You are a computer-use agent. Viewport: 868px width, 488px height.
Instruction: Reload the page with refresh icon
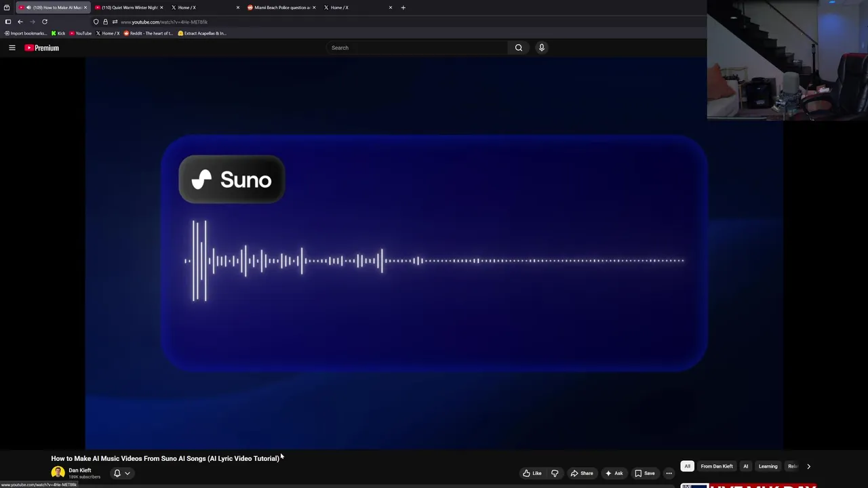pyautogui.click(x=45, y=22)
